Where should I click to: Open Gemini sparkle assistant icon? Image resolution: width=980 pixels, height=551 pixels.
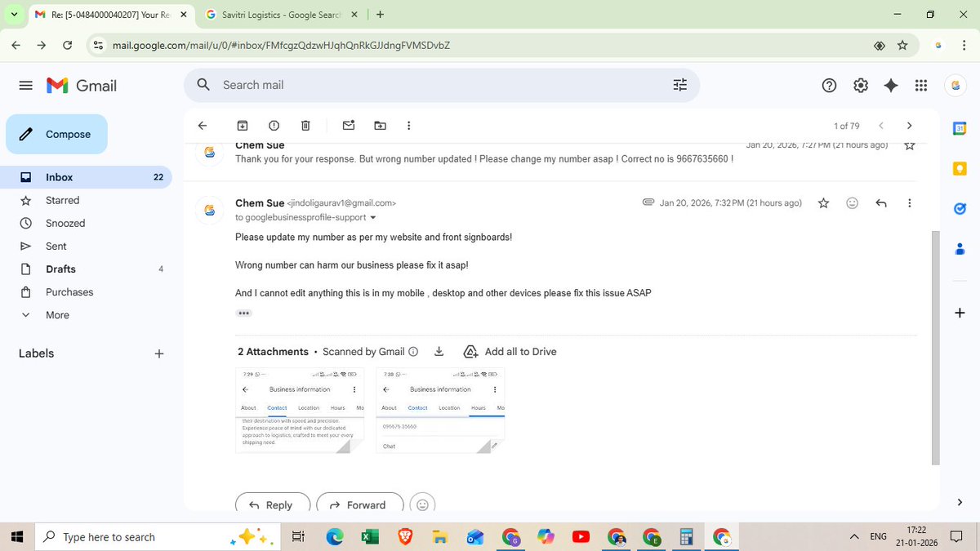[x=891, y=85]
